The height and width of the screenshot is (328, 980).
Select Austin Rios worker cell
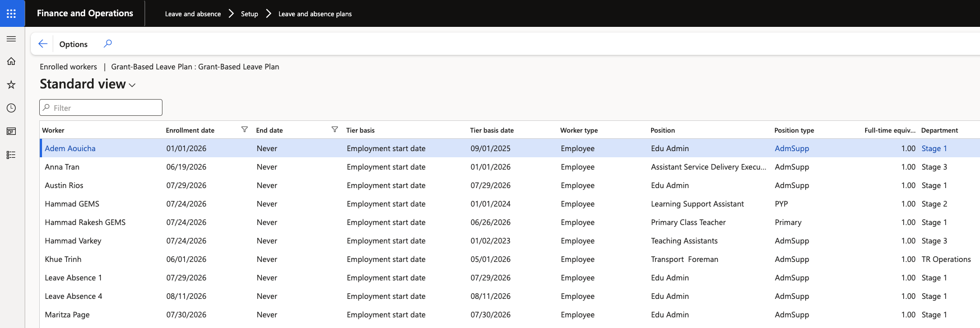(x=64, y=185)
